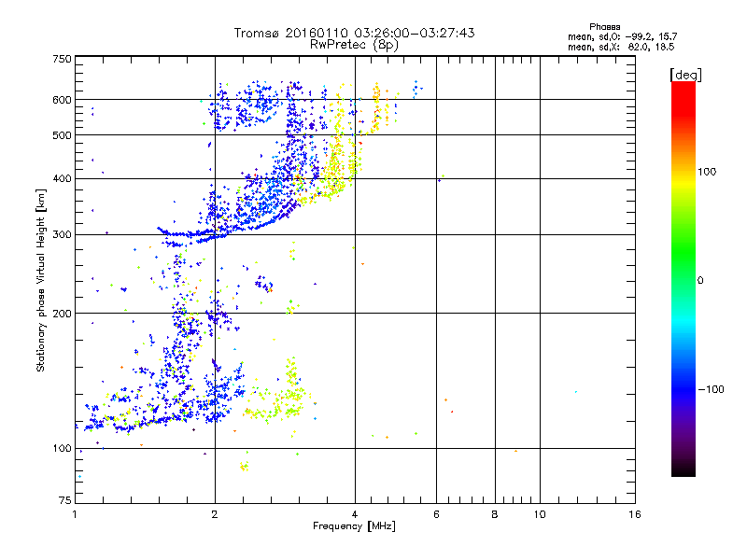Screen dimensions: 747x560
Task: Click the '600' y-axis tick label
Action: pos(62,100)
